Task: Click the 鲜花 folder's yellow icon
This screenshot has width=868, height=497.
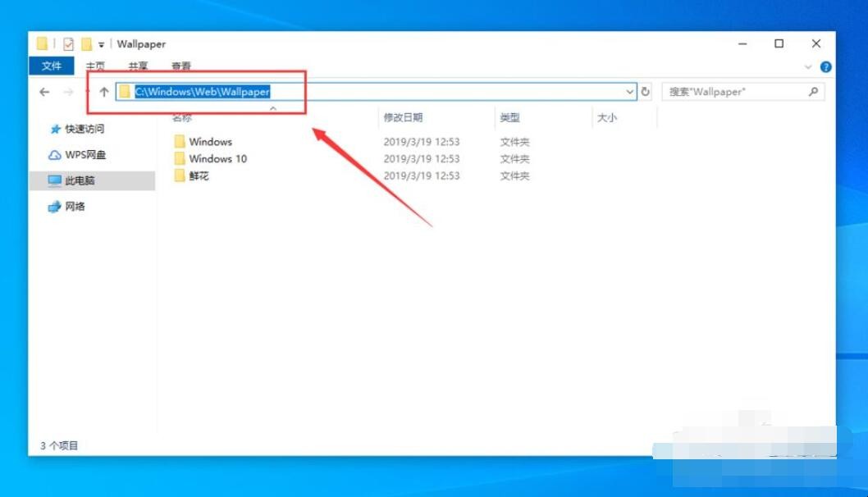Action: (180, 176)
